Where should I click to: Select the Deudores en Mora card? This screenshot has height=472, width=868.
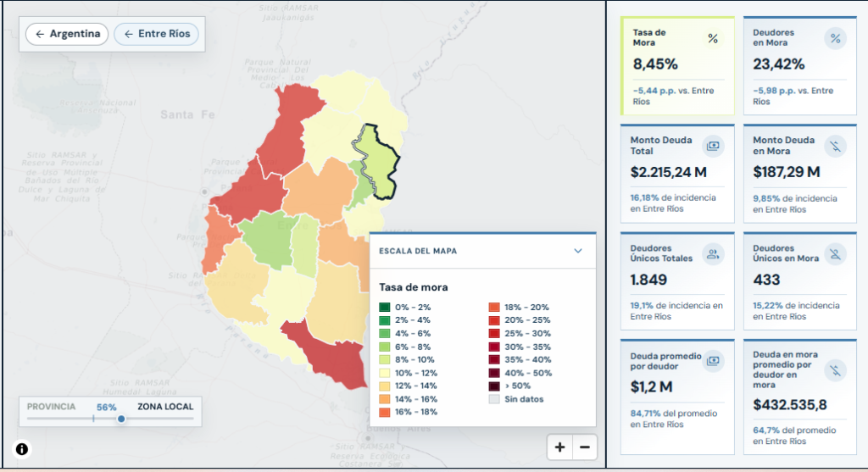pos(800,66)
